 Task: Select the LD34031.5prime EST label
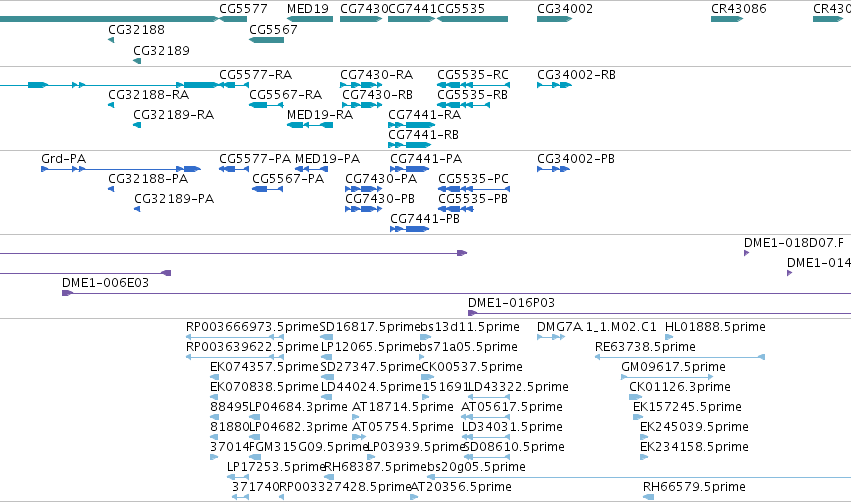512,427
